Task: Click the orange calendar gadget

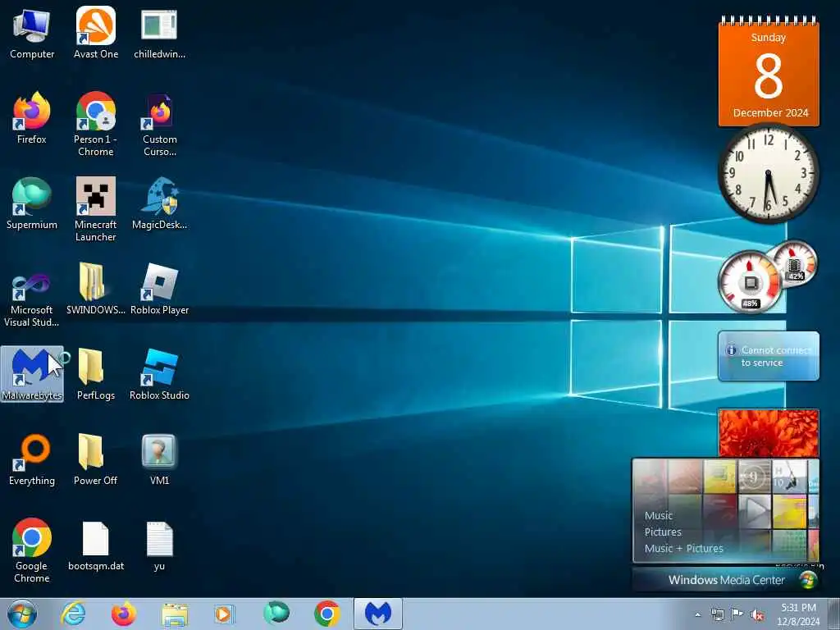Action: tap(768, 71)
